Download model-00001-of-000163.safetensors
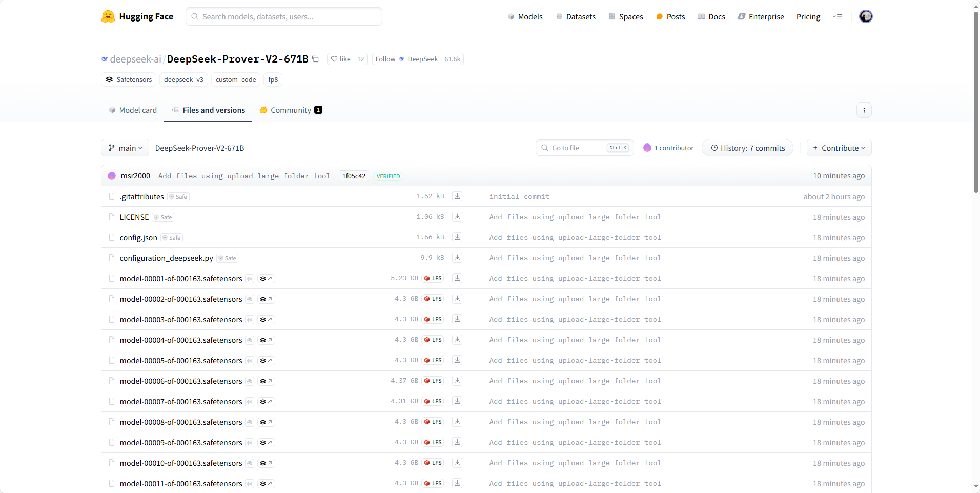This screenshot has height=493, width=980. pos(457,278)
